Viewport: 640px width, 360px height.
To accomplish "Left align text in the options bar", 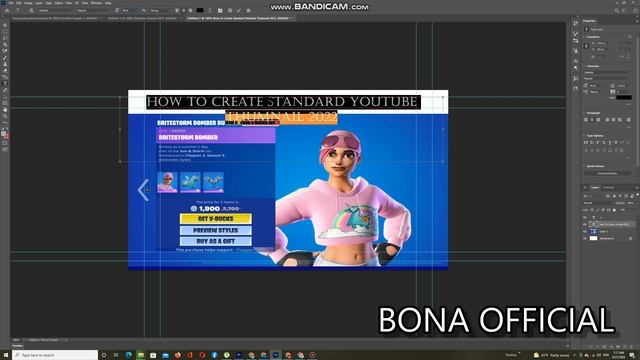I will click(x=177, y=10).
